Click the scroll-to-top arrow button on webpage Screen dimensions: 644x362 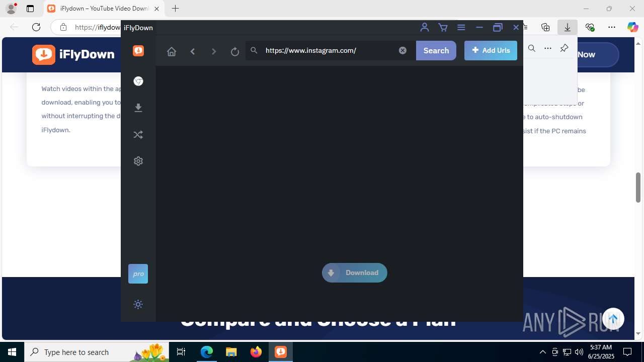coord(613,319)
